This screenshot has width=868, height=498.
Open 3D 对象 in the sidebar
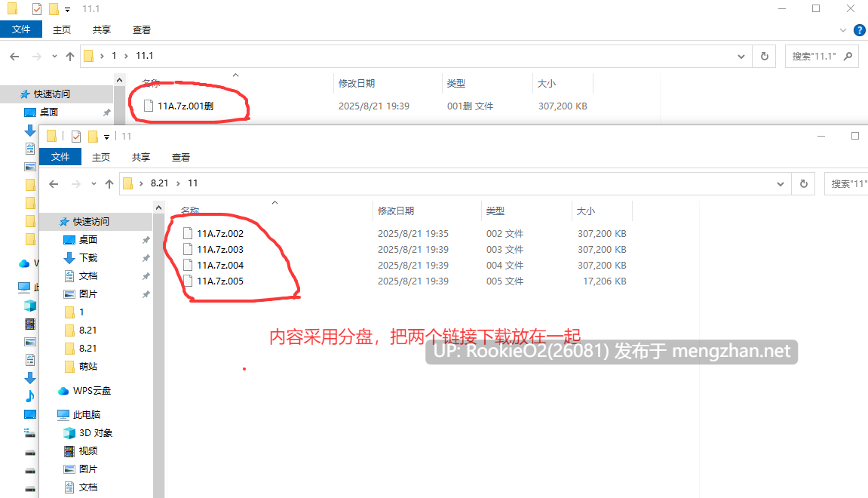point(95,432)
